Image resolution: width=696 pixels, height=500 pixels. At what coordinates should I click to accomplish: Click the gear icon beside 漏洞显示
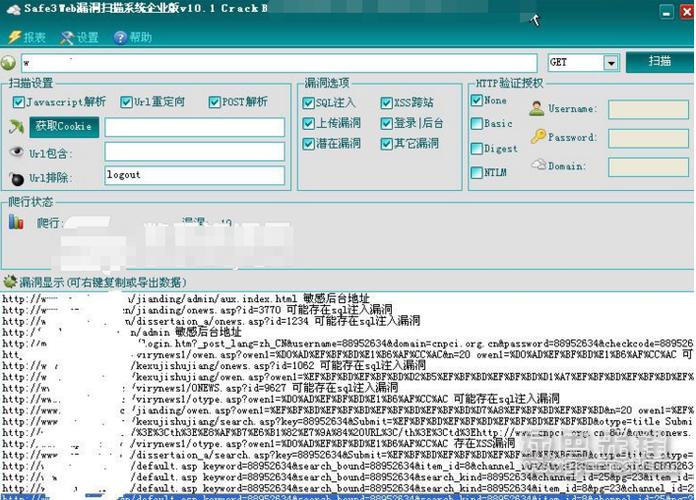coord(10,282)
